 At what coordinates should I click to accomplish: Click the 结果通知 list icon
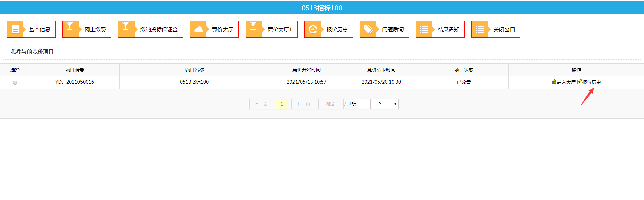pyautogui.click(x=424, y=29)
